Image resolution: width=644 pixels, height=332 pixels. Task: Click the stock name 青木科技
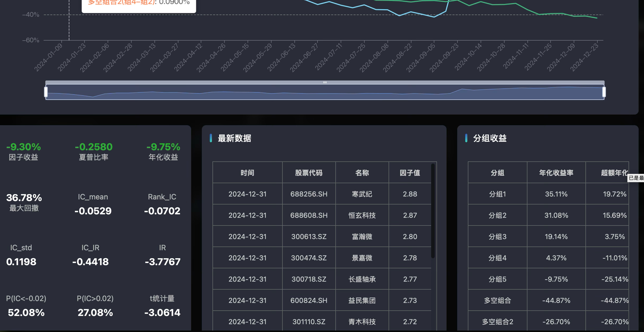point(362,322)
